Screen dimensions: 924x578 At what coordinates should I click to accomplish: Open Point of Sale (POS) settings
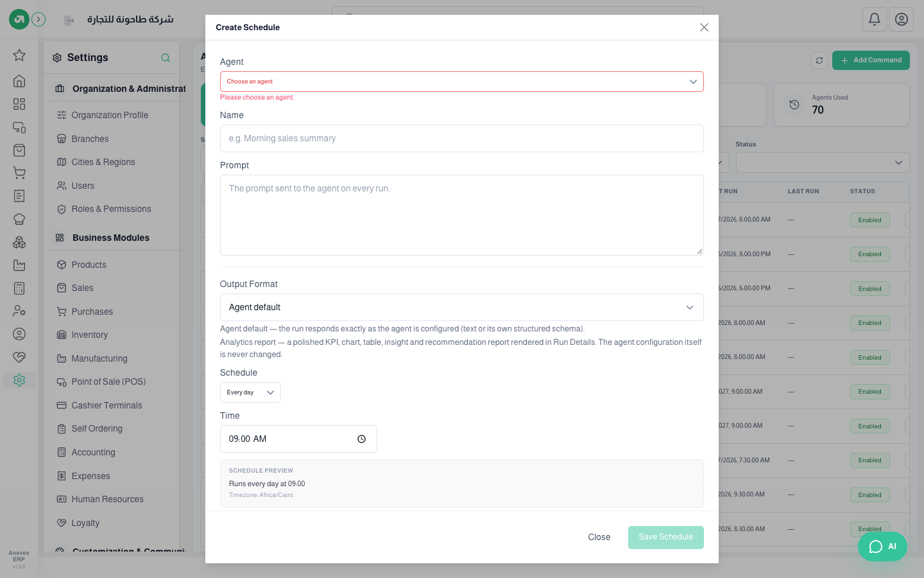[x=108, y=382]
